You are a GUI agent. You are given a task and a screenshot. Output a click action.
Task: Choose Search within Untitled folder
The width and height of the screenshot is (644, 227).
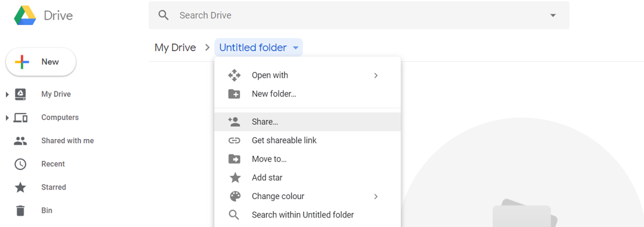coord(307,215)
